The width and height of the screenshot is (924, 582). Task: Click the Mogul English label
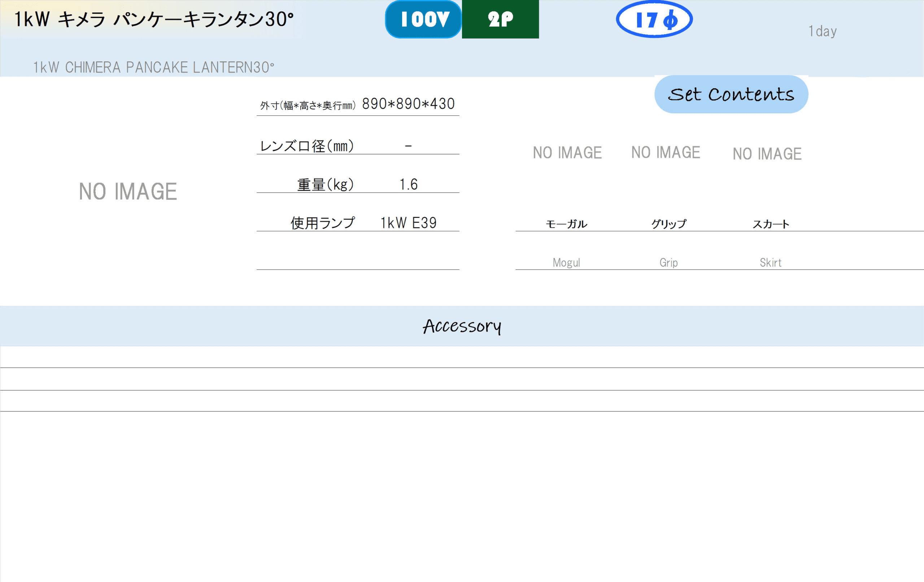click(566, 263)
